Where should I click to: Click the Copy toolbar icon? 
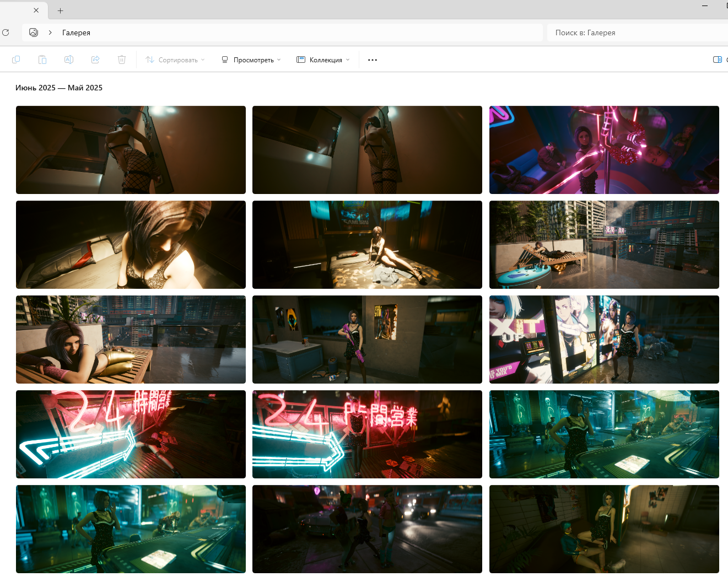16,60
